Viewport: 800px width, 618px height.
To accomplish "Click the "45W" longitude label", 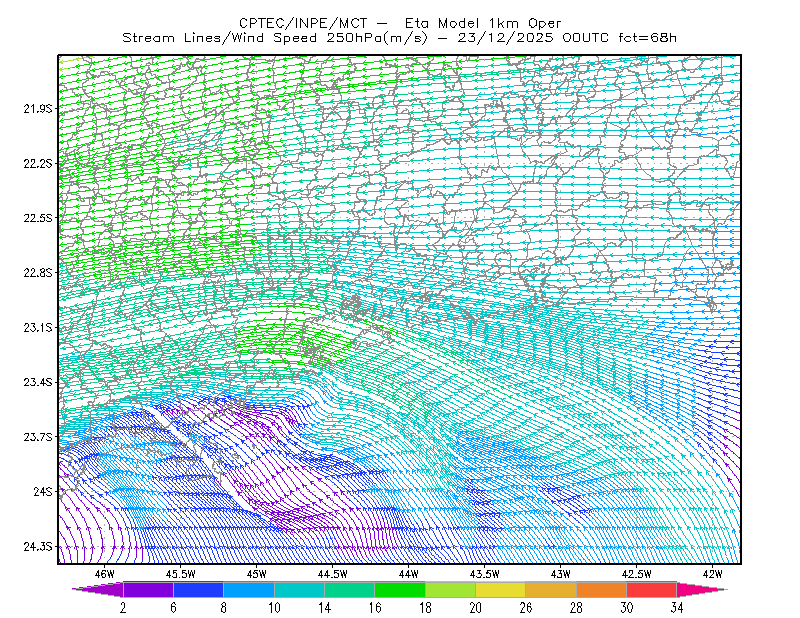I will tap(257, 574).
